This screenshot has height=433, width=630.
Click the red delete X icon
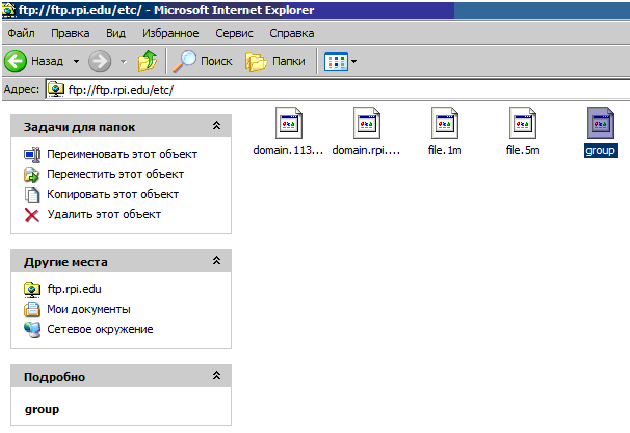click(32, 215)
